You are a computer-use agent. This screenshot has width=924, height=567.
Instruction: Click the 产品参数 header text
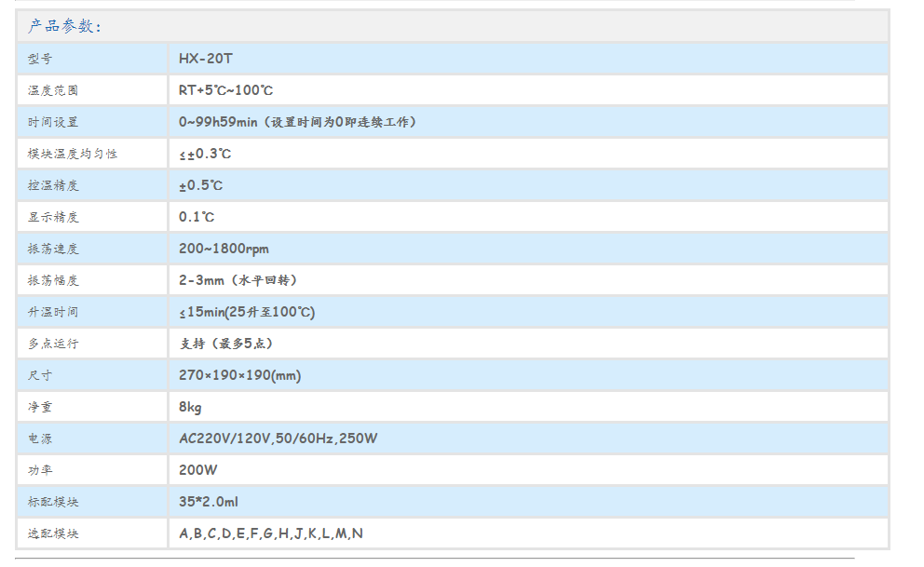(x=64, y=26)
